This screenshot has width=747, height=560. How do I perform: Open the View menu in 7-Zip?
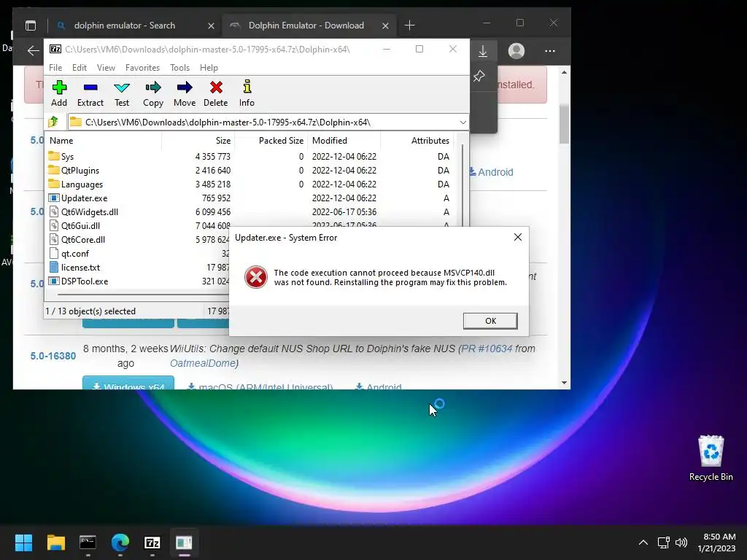(106, 68)
